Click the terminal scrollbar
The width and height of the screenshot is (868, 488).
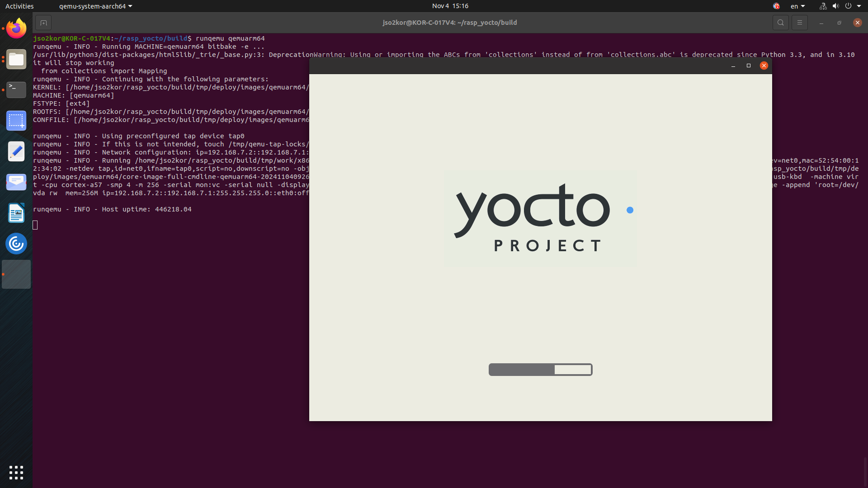pos(865,472)
